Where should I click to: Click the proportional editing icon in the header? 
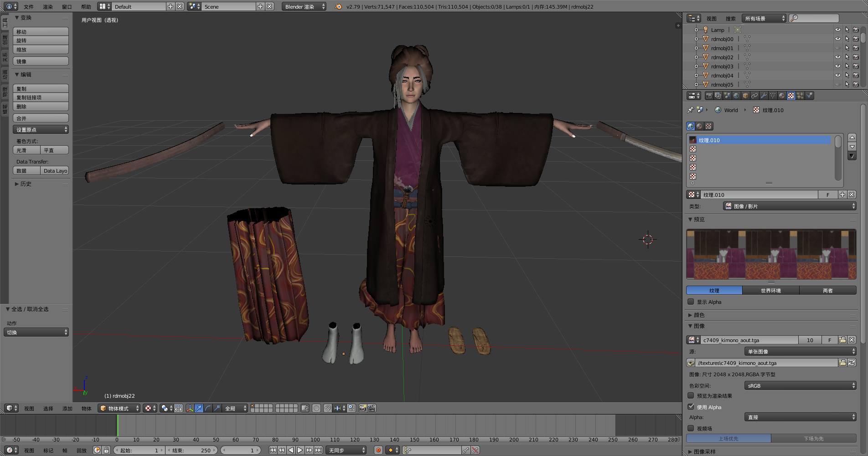[x=316, y=408]
